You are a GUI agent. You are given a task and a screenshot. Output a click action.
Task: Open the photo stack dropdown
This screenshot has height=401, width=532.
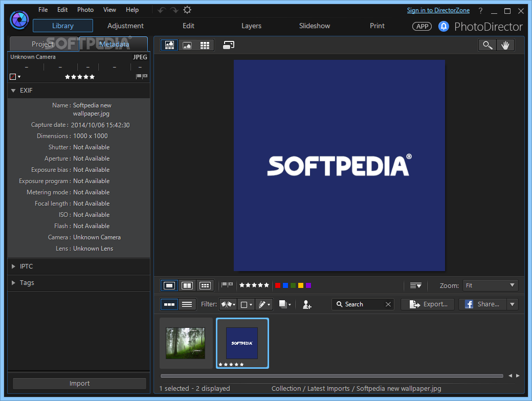point(284,304)
